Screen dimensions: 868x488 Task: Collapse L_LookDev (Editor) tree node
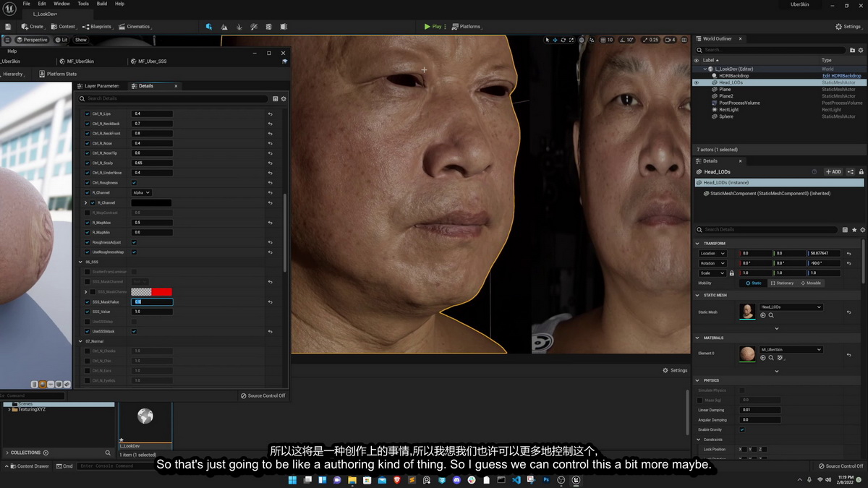pos(705,69)
